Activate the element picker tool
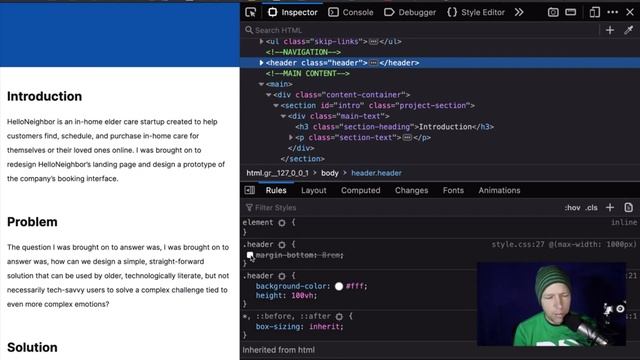 tap(251, 12)
